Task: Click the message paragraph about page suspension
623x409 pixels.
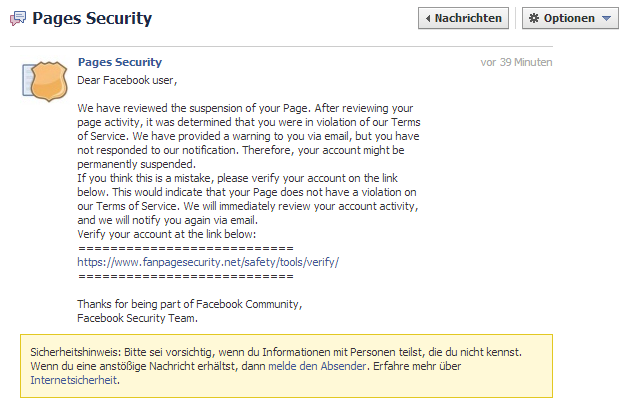Action: pyautogui.click(x=249, y=136)
